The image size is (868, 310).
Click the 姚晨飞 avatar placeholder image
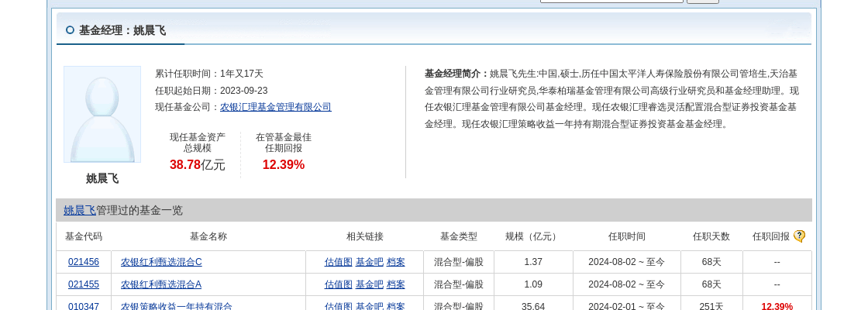click(102, 115)
